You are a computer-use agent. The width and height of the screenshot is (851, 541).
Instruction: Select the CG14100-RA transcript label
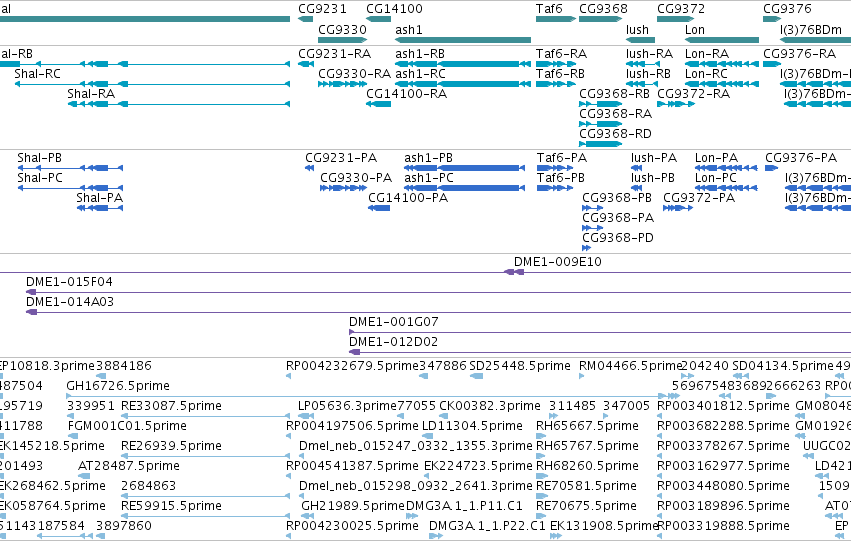(407, 94)
